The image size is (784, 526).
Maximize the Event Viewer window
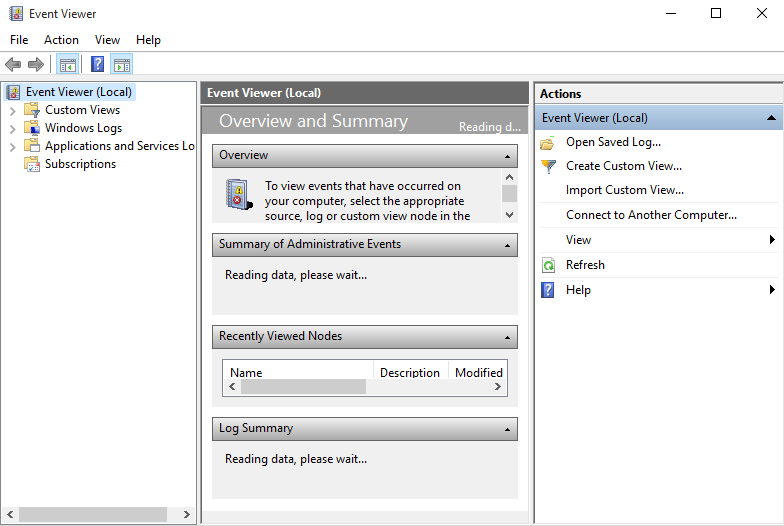716,14
